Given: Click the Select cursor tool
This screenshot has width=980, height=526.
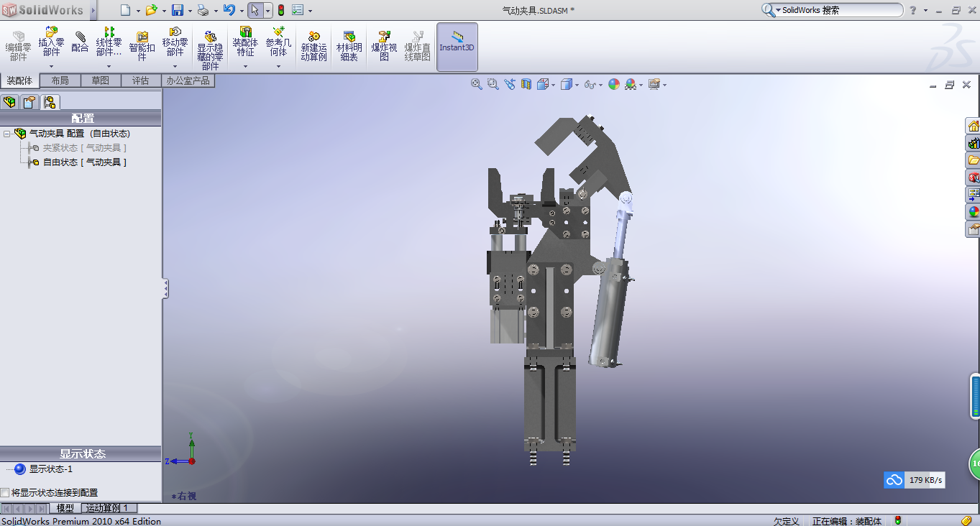Looking at the screenshot, I should click(255, 10).
